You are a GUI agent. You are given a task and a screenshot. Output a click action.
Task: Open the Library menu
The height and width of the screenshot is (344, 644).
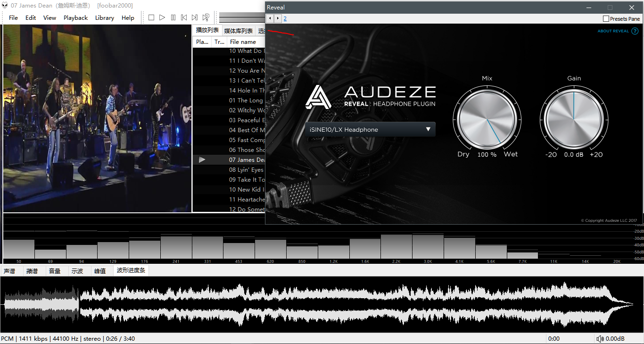(104, 17)
